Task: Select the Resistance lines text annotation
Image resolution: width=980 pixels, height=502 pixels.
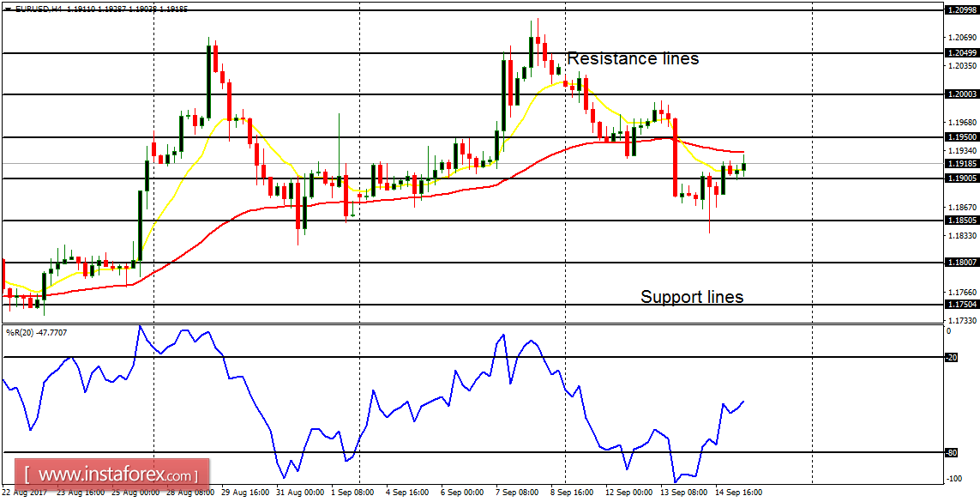Action: pos(634,58)
